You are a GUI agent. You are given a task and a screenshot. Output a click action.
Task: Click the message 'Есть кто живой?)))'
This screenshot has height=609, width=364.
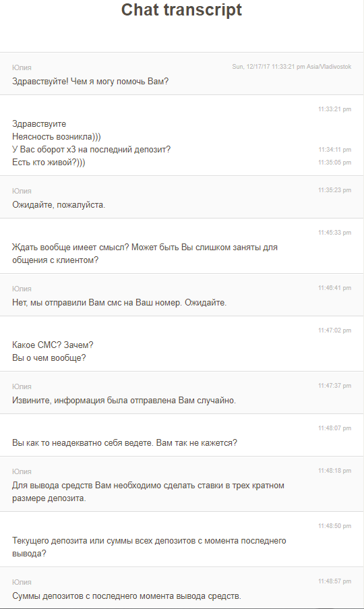[x=49, y=163]
